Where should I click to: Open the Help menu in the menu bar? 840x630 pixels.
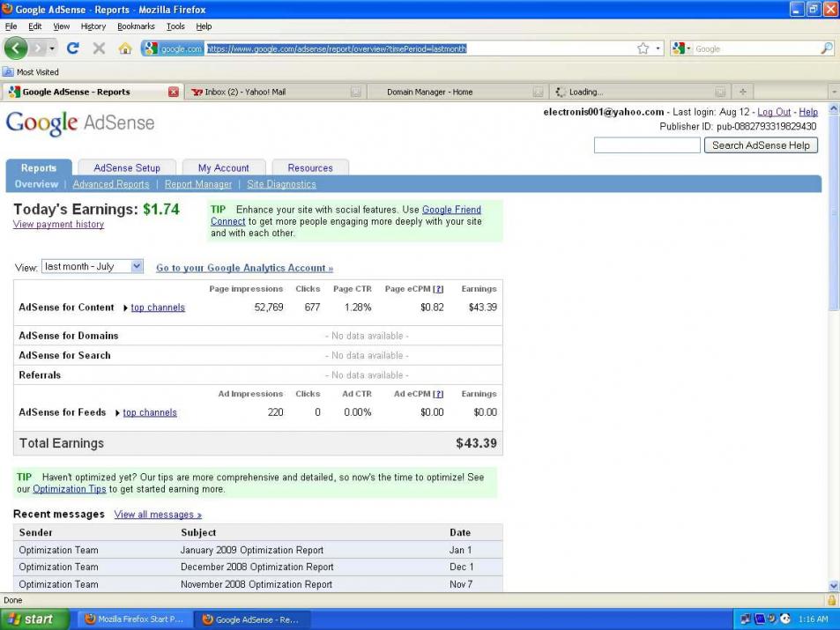click(x=204, y=26)
